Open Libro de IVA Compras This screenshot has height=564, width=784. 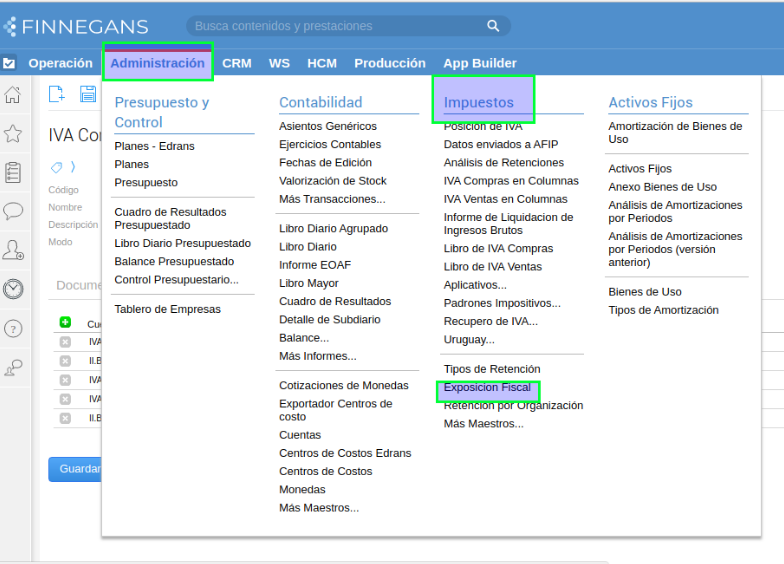[x=498, y=248]
